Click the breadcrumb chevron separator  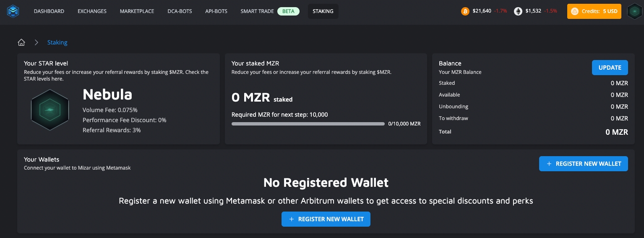[x=37, y=42]
